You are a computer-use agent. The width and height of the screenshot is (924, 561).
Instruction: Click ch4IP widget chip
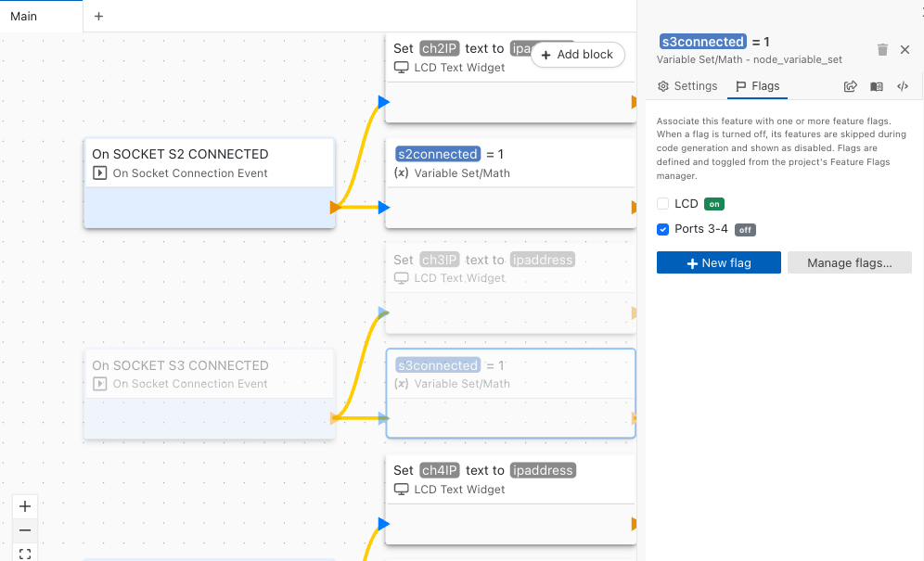tap(440, 470)
